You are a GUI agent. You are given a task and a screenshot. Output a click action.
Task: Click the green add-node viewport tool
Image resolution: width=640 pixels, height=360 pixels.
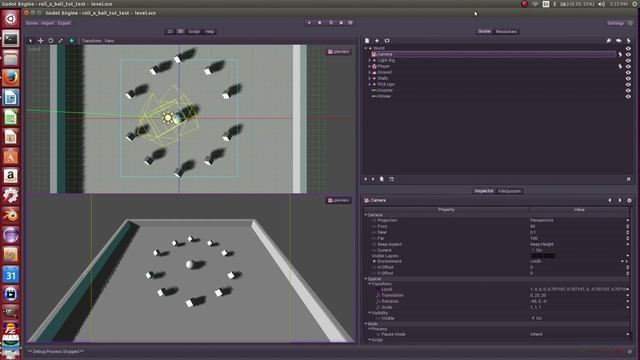click(x=71, y=41)
